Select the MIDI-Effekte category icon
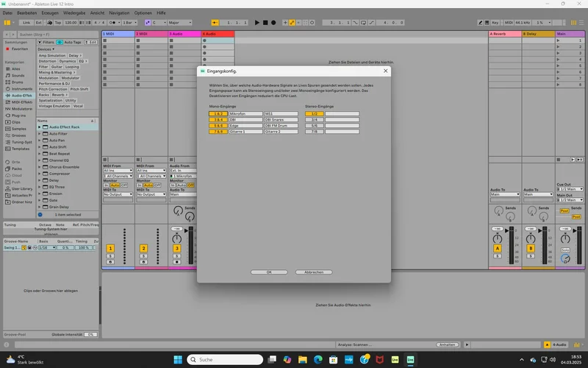This screenshot has height=368, width=588. click(x=8, y=102)
